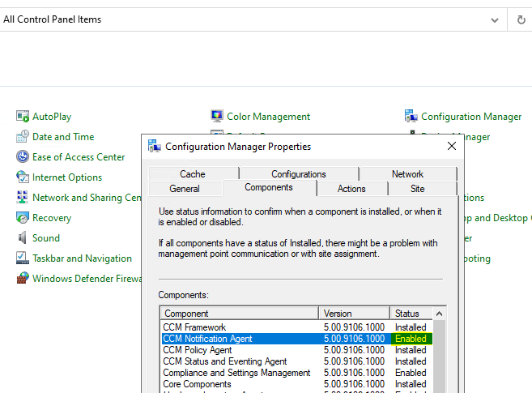Refresh the Control Panel address bar

tap(521, 19)
